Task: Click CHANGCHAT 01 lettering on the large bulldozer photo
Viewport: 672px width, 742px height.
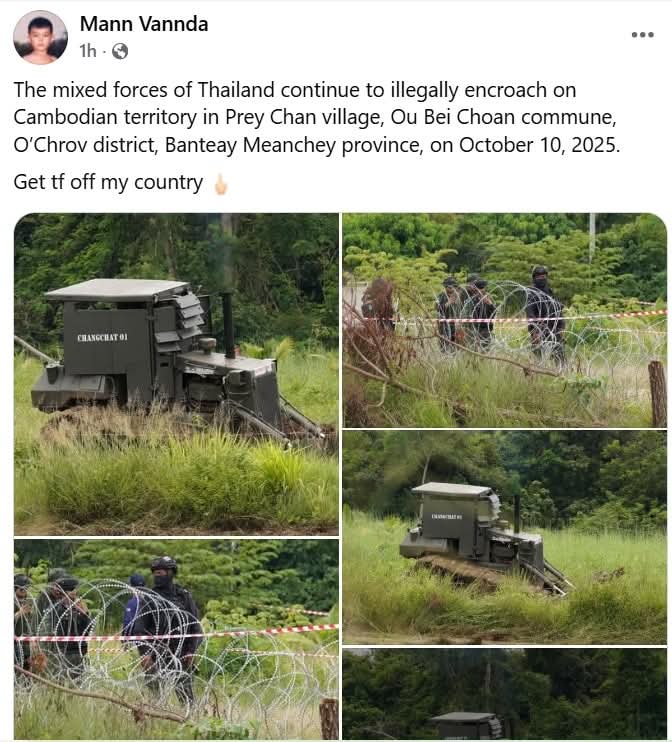Action: (102, 337)
